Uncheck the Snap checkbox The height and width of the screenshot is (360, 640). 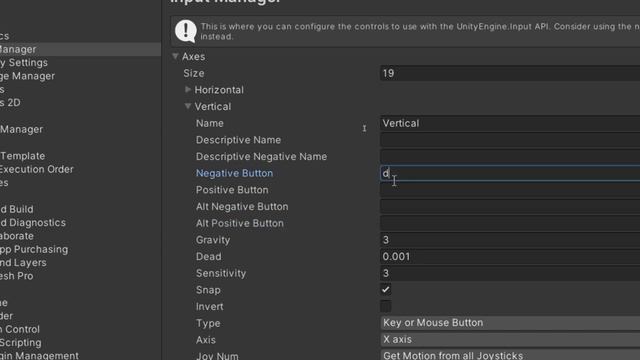coord(386,289)
